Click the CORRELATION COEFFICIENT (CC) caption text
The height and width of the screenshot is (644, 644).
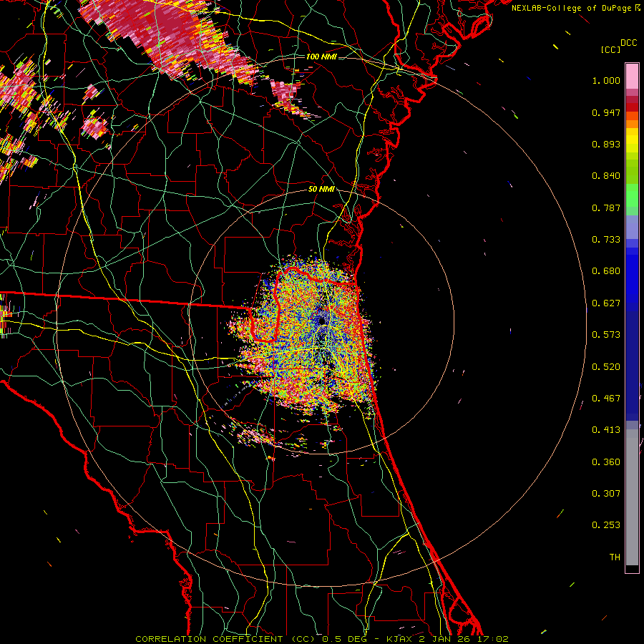point(225,639)
